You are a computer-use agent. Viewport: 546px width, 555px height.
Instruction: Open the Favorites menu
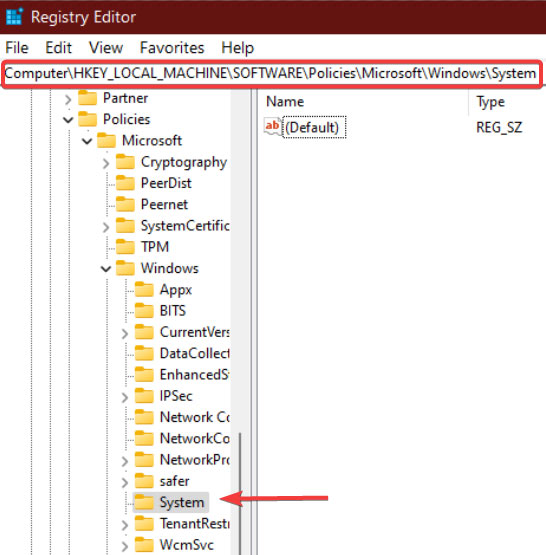point(172,48)
